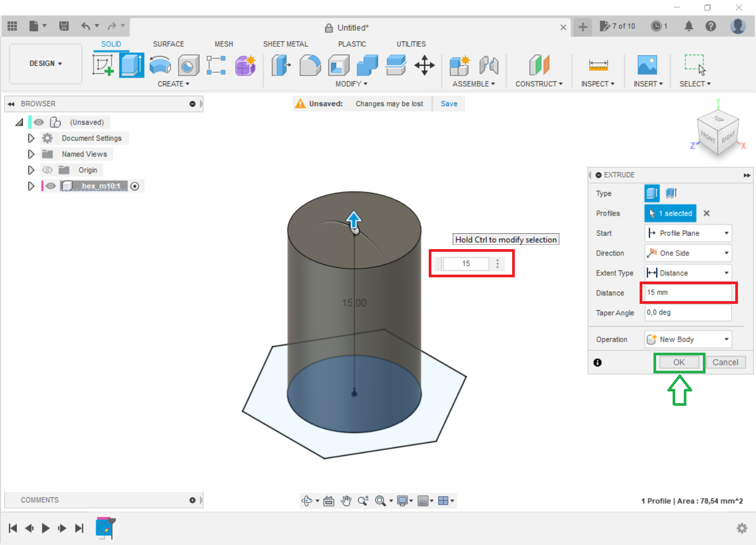Select the Shell tool icon

pos(339,65)
